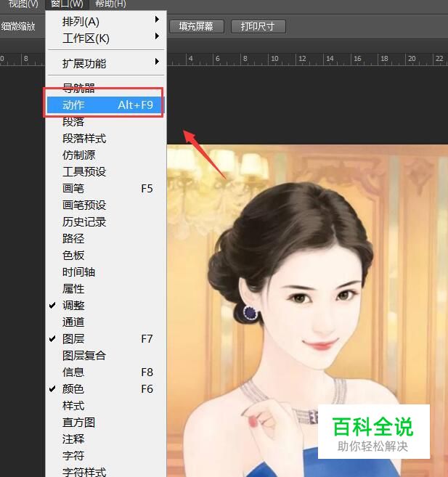This screenshot has width=448, height=477.
Task: Open the 视图(V) menu
Action: (x=23, y=4)
